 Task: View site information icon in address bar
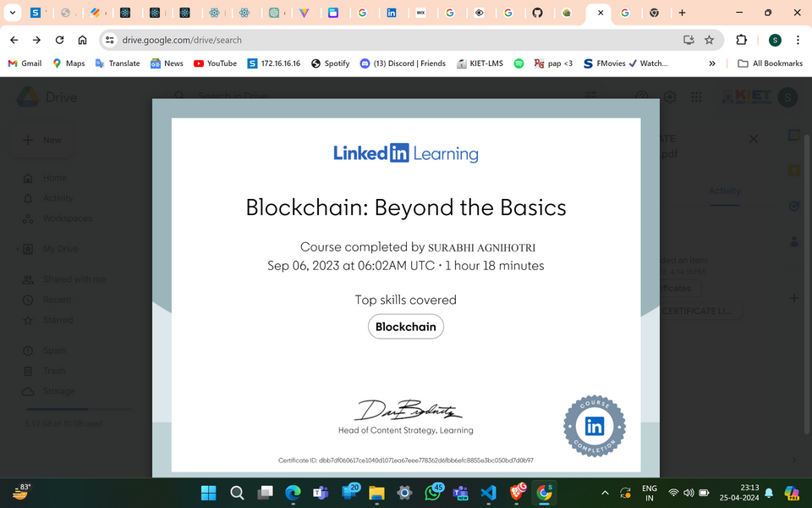109,40
